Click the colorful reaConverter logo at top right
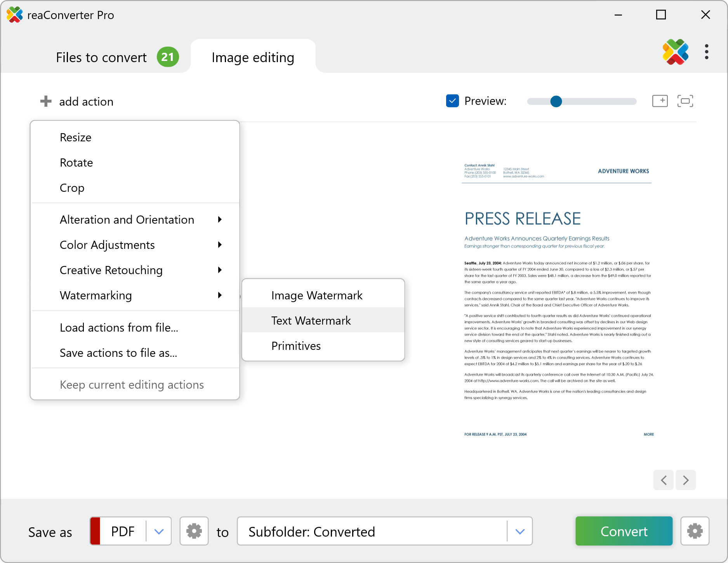 (675, 52)
